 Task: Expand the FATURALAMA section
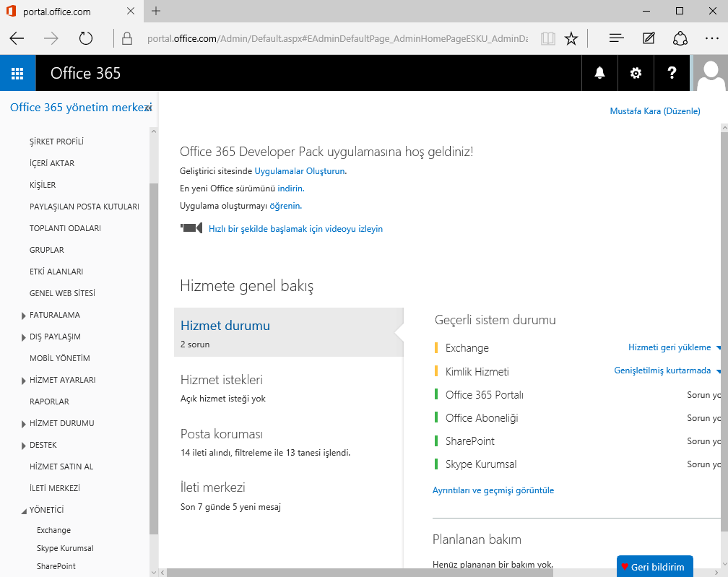(x=23, y=316)
